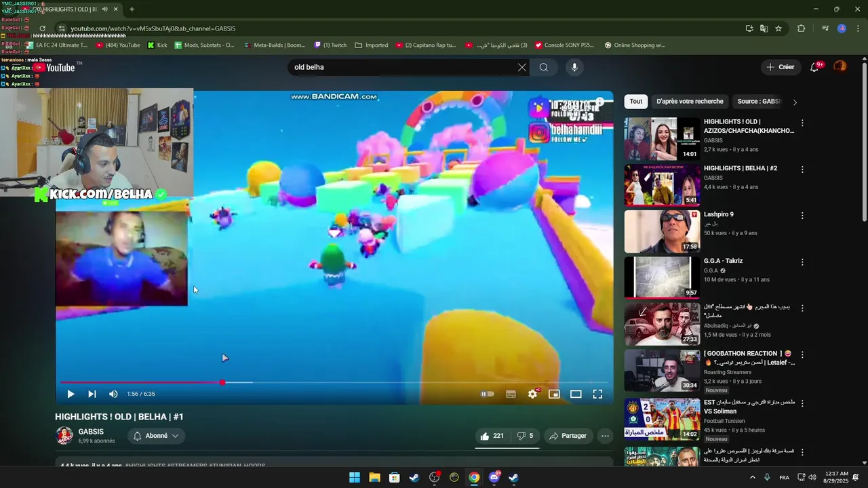Dislike the video with 5 dislikes
Screen dimensions: 868x488
pos(525,436)
